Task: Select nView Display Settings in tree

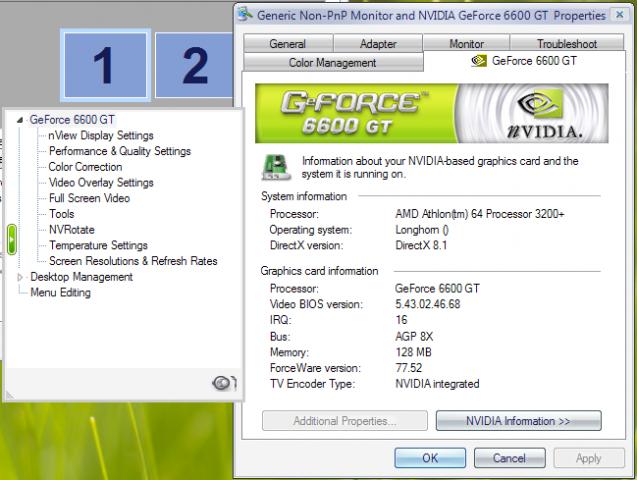Action: (101, 135)
